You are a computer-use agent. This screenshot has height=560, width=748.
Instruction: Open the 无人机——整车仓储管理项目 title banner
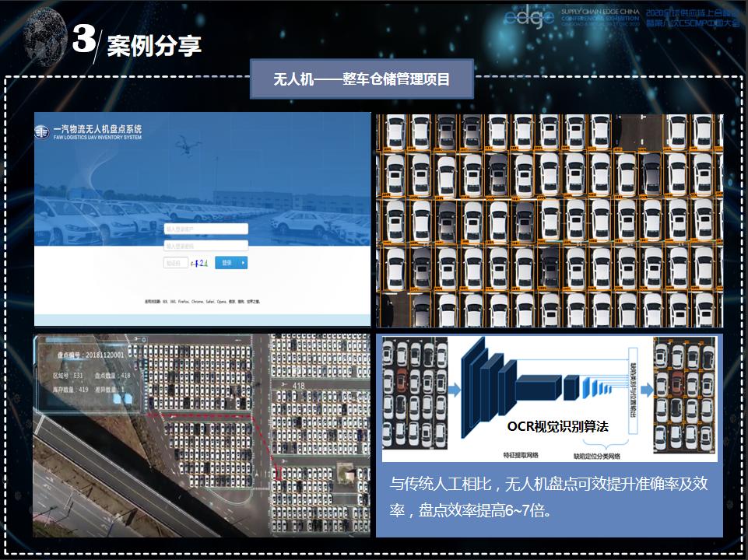365,77
